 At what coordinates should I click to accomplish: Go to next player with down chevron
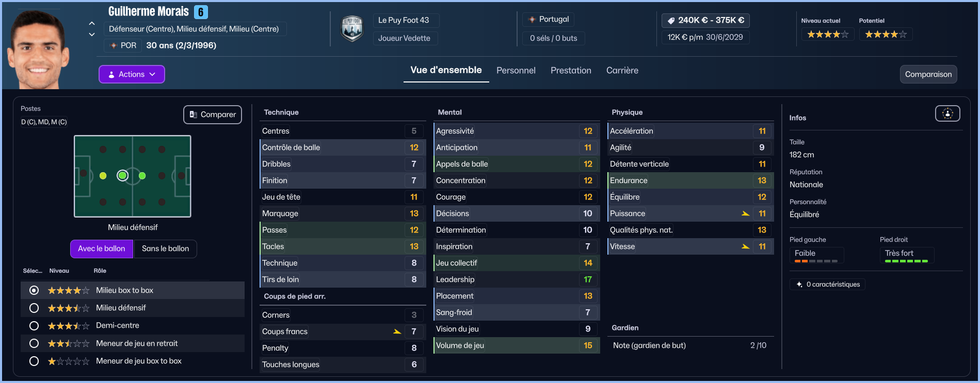[92, 35]
